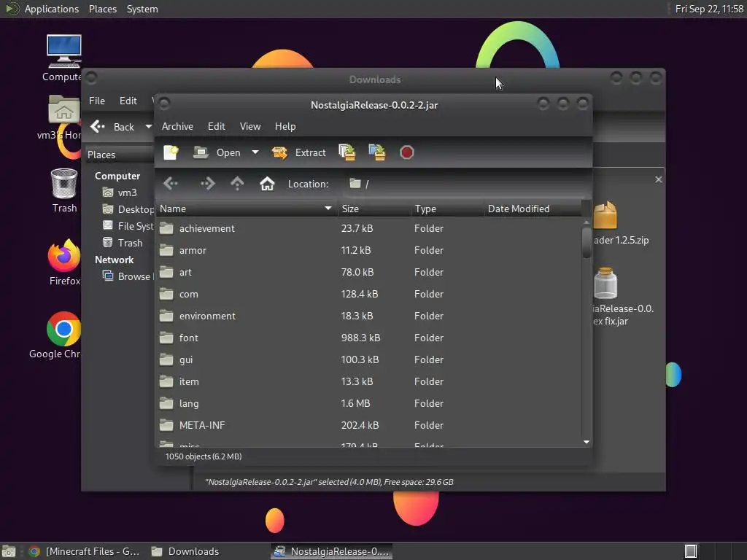Click the '1050 objects (6.2 MB)' status text
This screenshot has width=747, height=560.
pos(204,456)
